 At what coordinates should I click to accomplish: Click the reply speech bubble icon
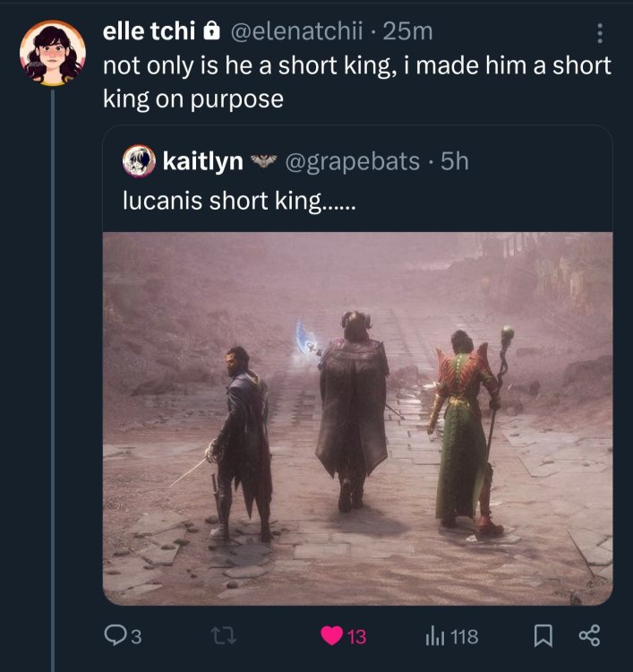114,637
